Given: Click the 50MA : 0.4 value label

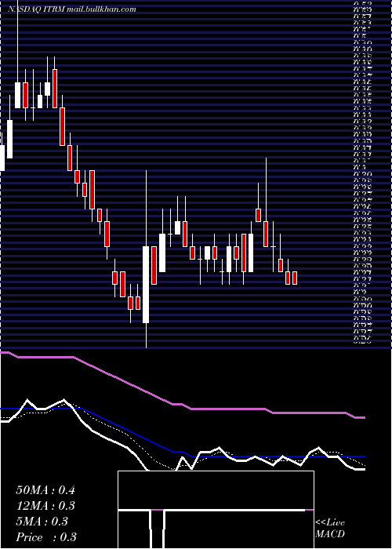Looking at the screenshot, I should (45, 490).
